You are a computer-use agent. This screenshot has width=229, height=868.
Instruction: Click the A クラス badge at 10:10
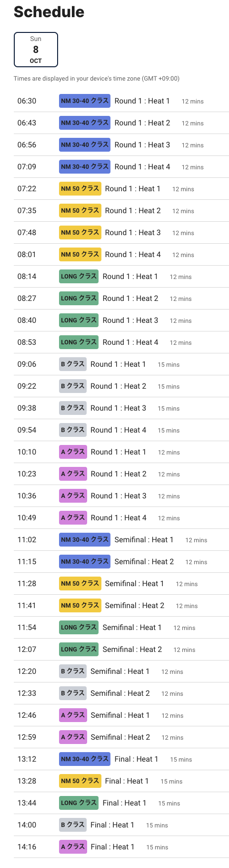[73, 452]
